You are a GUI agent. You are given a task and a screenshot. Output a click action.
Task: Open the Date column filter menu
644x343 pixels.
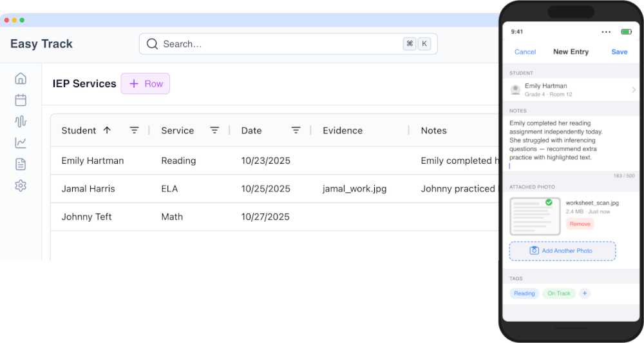[x=296, y=130]
